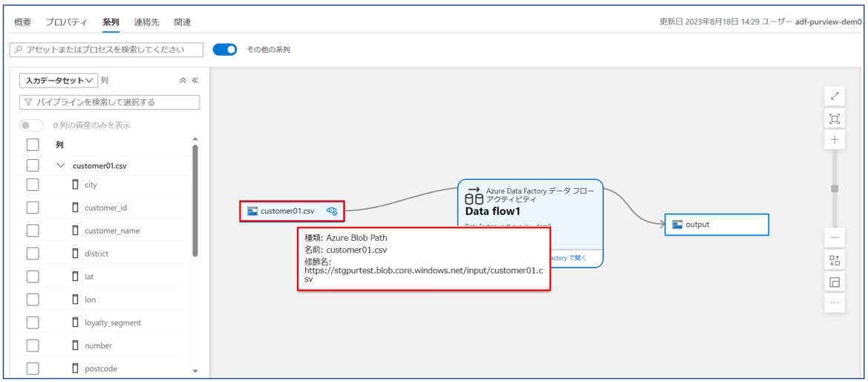
Task: Select the loyalty_segment column label
Action: click(x=113, y=323)
